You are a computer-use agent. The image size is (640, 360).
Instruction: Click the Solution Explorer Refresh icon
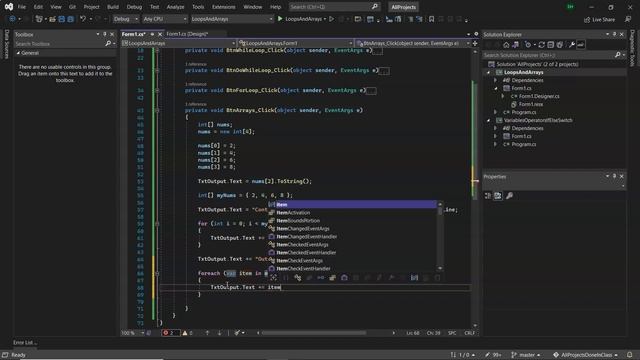pyautogui.click(x=542, y=45)
